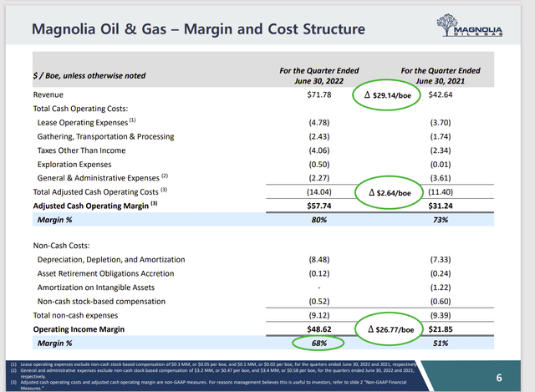Image resolution: width=535 pixels, height=392 pixels.
Task: Select accretion value (0.12)
Action: (x=319, y=273)
